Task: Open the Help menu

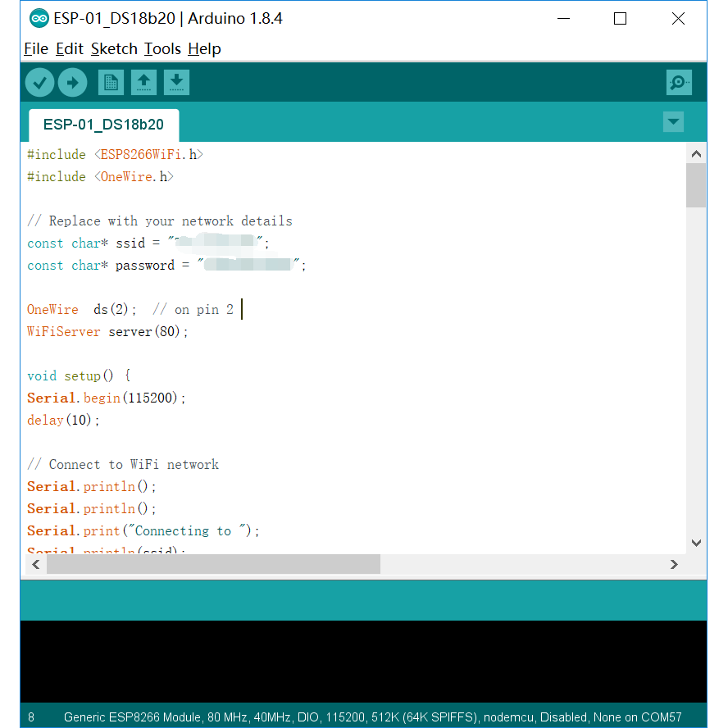Action: coord(204,49)
